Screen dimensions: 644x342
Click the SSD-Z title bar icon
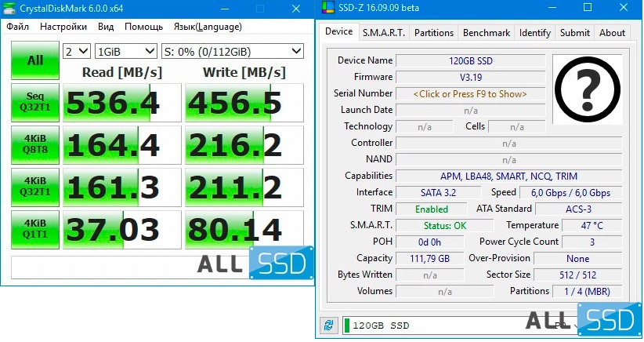(328, 8)
